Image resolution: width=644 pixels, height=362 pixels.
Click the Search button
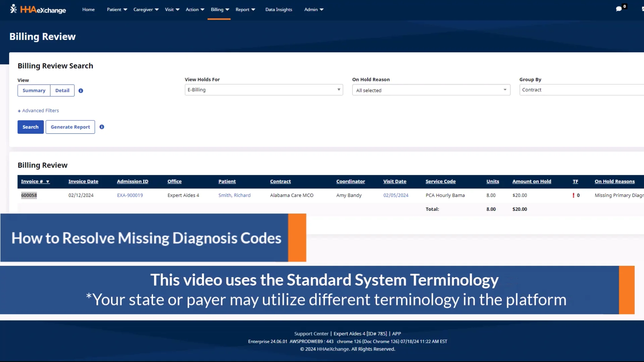pyautogui.click(x=30, y=127)
